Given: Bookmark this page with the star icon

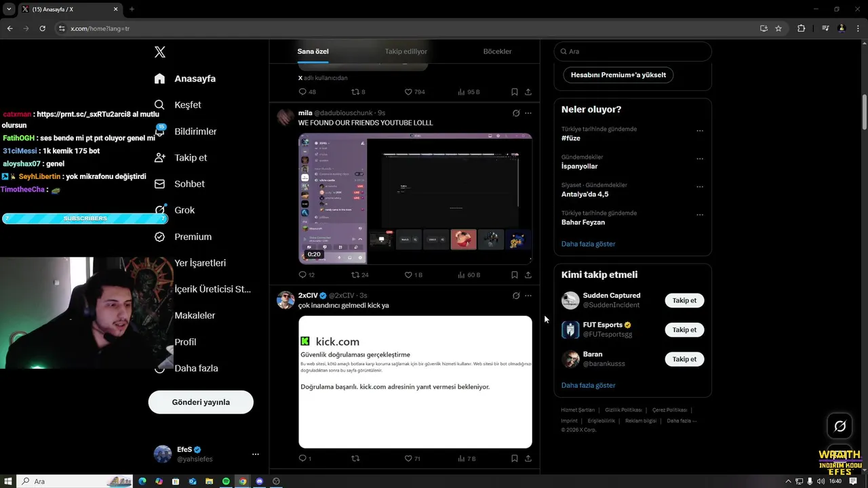Looking at the screenshot, I should [x=778, y=28].
